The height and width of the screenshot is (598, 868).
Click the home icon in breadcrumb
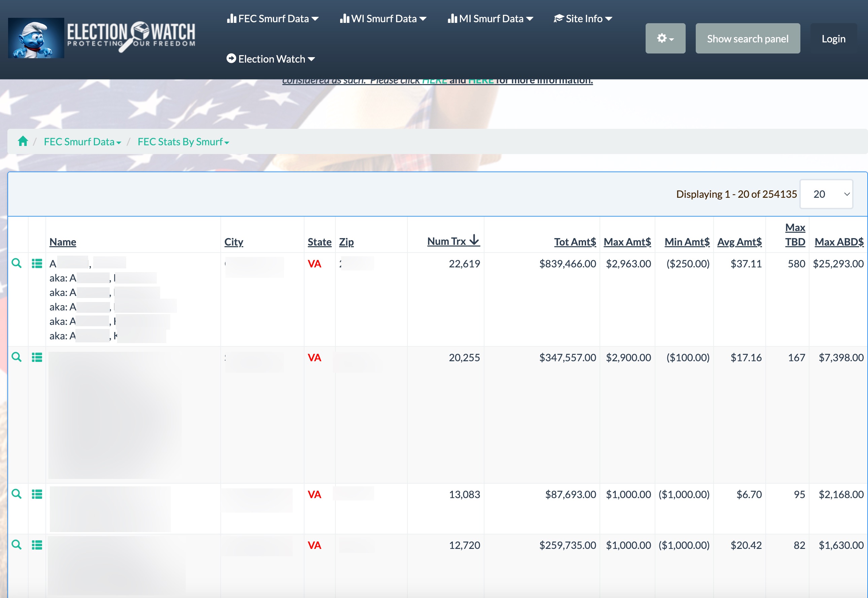point(23,141)
